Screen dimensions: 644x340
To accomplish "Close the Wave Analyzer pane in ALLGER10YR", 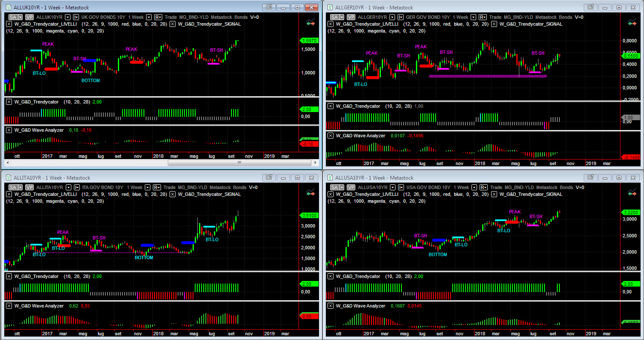I will click(x=331, y=136).
